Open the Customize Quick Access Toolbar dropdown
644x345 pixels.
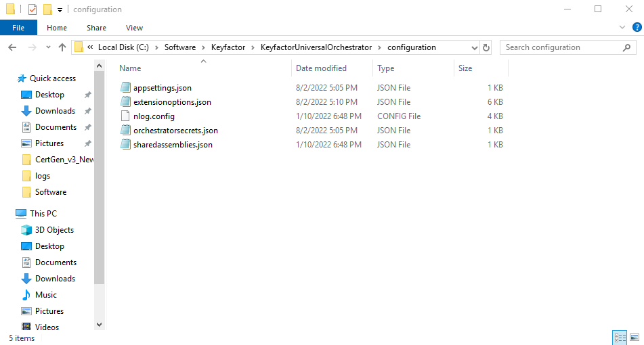(60, 9)
